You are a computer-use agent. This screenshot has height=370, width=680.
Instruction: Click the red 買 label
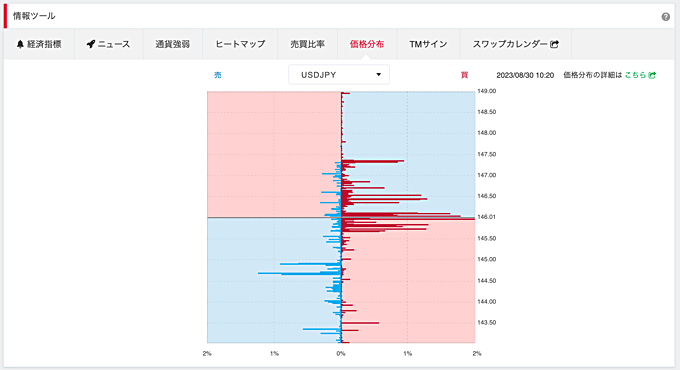pos(464,75)
